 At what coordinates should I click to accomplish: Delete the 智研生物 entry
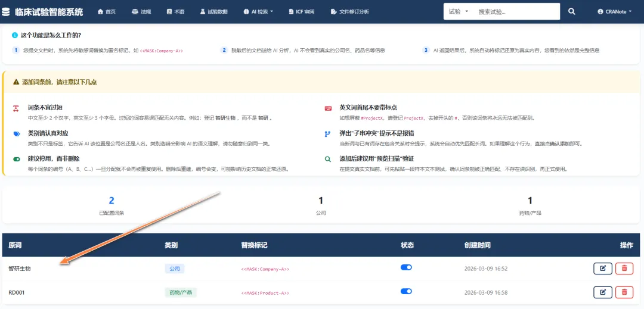point(624,269)
